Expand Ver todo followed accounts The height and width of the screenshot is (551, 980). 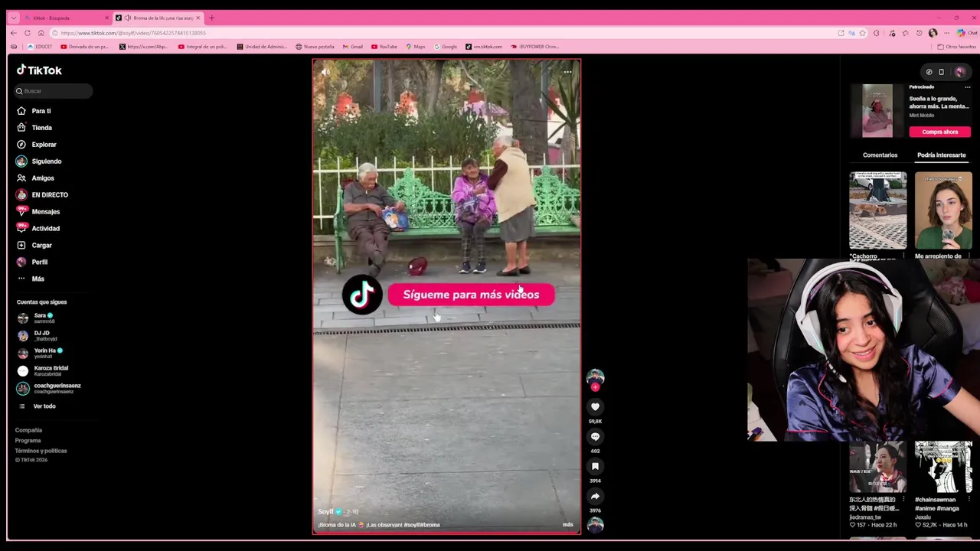pos(37,406)
